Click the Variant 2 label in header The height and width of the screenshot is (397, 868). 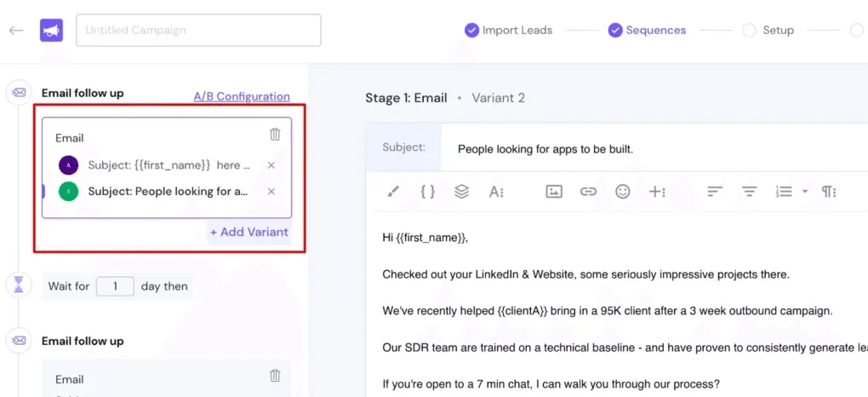pos(498,98)
